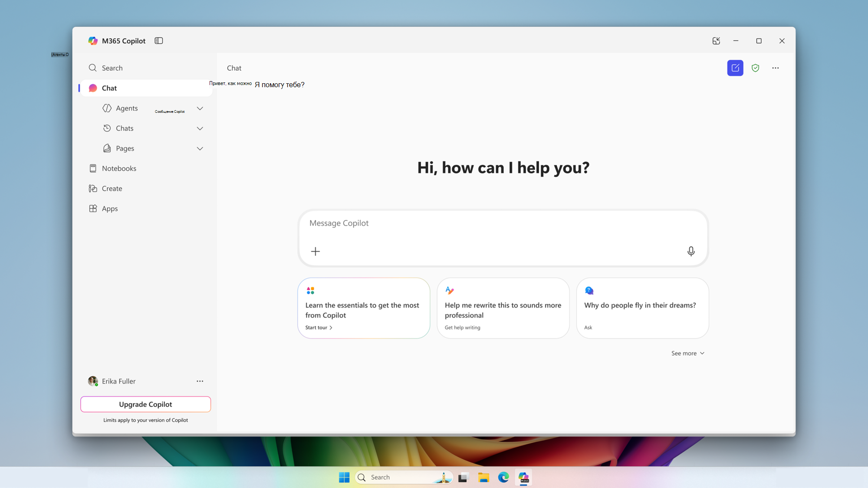This screenshot has width=868, height=488.
Task: Open Create in the sidebar
Action: 112,188
